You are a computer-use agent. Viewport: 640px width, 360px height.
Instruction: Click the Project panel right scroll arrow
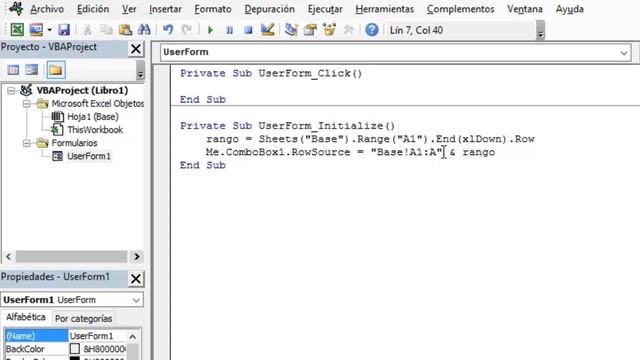click(136, 257)
